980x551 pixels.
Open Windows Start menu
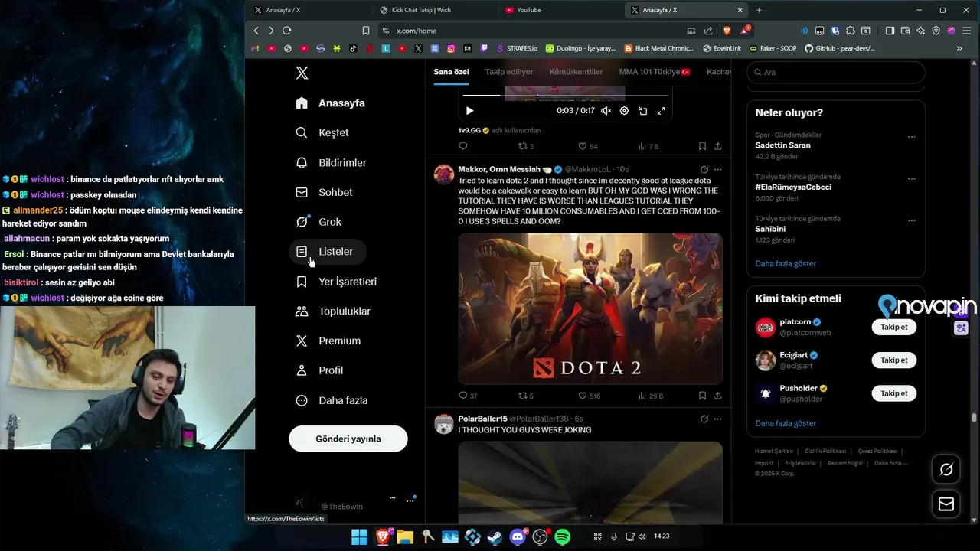(x=359, y=537)
